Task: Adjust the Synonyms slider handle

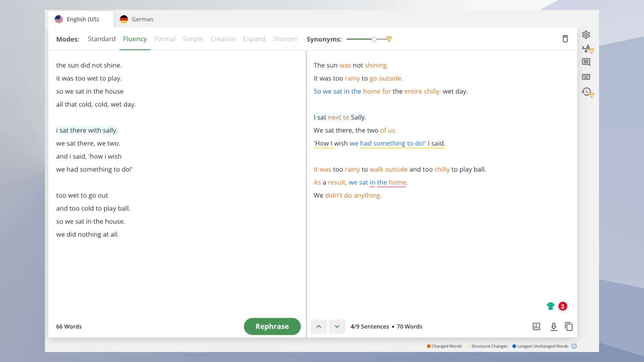Action: click(374, 39)
